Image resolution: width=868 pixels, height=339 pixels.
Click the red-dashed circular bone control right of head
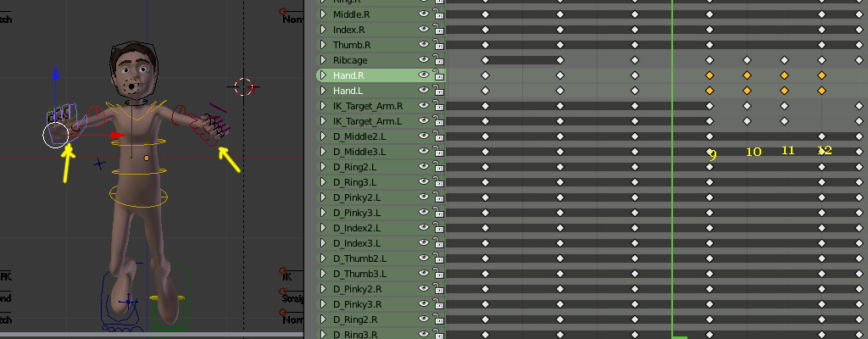[x=244, y=86]
